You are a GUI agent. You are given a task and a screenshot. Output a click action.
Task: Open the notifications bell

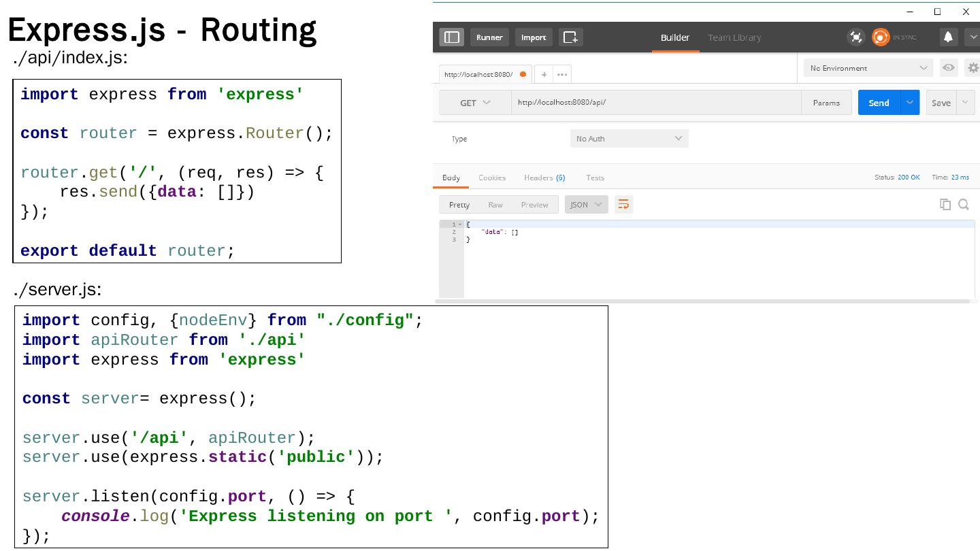click(948, 37)
